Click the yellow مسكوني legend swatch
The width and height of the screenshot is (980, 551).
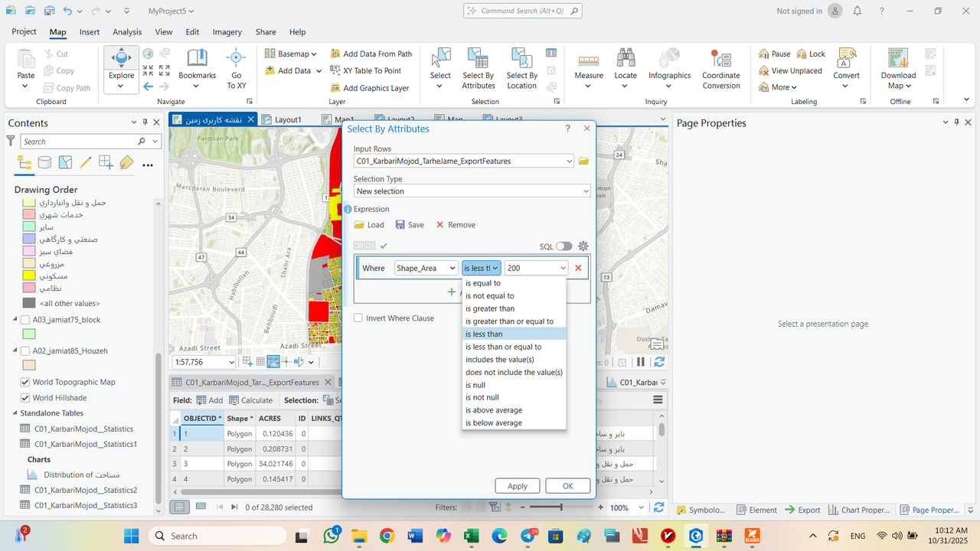[28, 275]
